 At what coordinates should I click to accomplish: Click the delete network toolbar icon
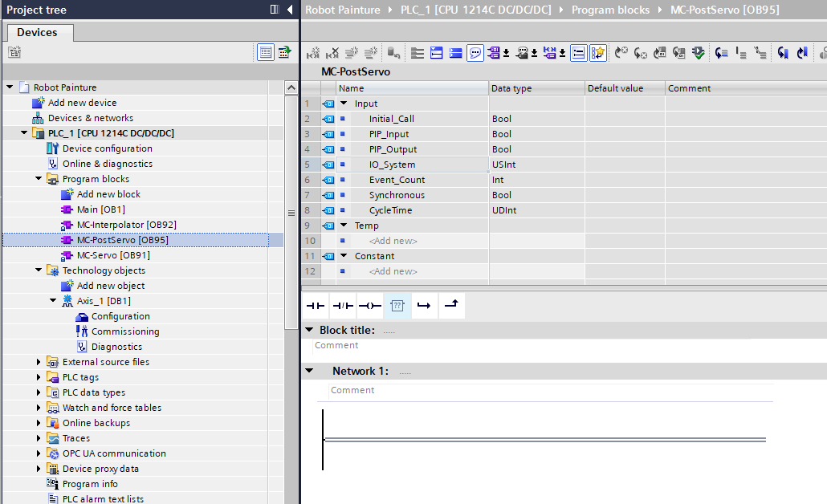click(x=332, y=53)
